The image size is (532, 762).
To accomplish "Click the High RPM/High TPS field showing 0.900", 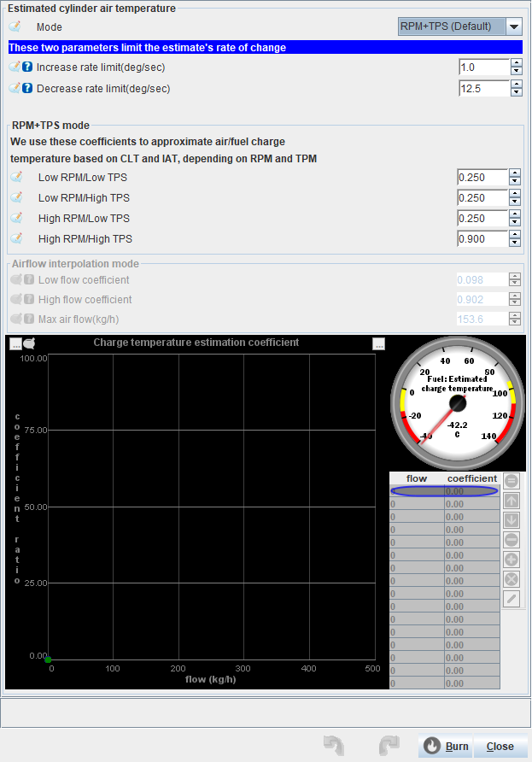I will click(482, 238).
